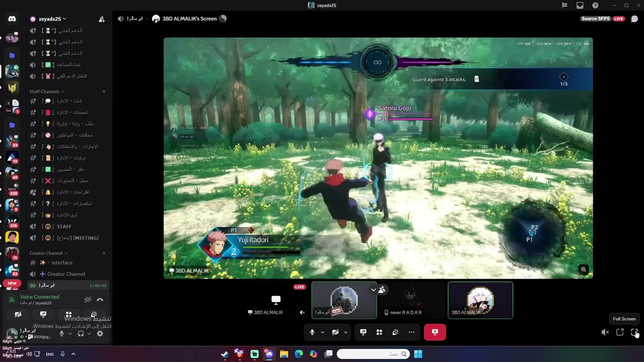Click the taskbar search box
Image resolution: width=644 pixels, height=362 pixels.
(373, 354)
